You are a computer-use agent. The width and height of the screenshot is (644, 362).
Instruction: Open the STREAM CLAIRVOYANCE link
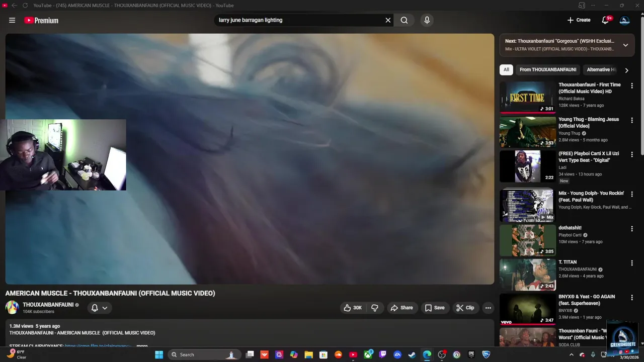[x=98, y=346]
